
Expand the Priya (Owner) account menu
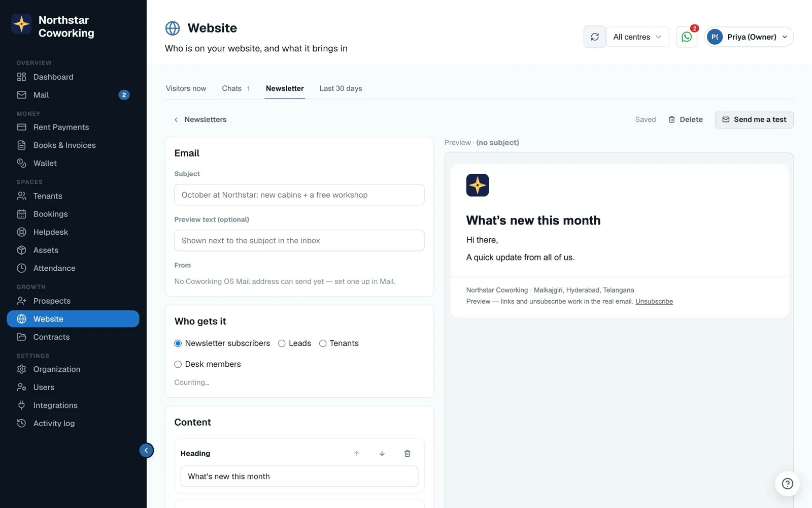[x=749, y=37]
